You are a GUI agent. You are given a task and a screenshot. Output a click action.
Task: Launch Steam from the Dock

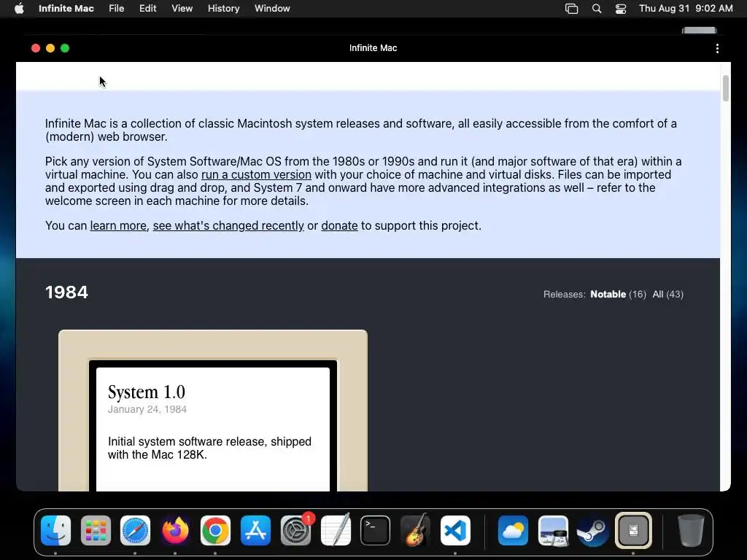click(x=593, y=530)
